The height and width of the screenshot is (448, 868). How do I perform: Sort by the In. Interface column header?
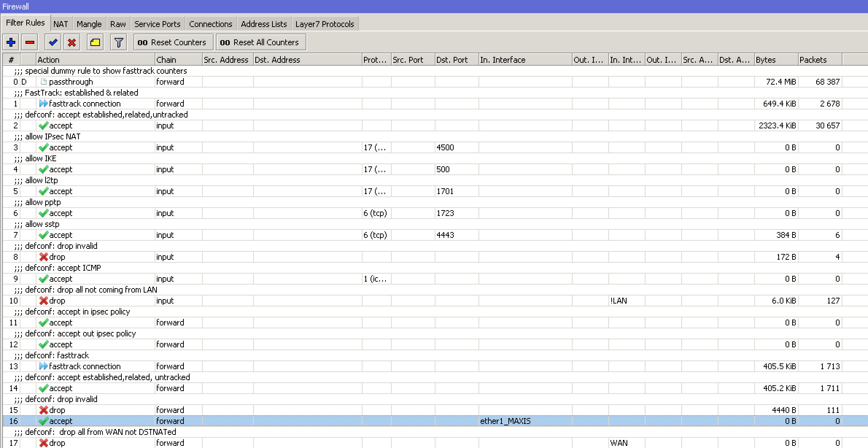click(525, 60)
